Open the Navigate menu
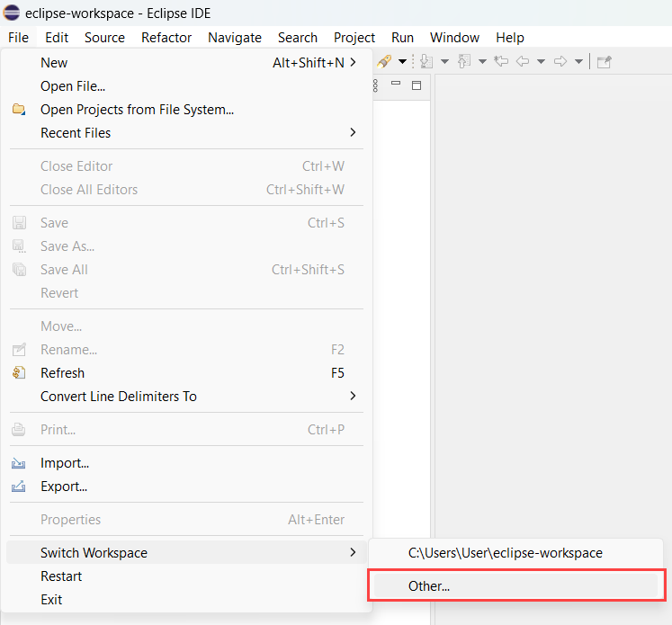 click(235, 38)
